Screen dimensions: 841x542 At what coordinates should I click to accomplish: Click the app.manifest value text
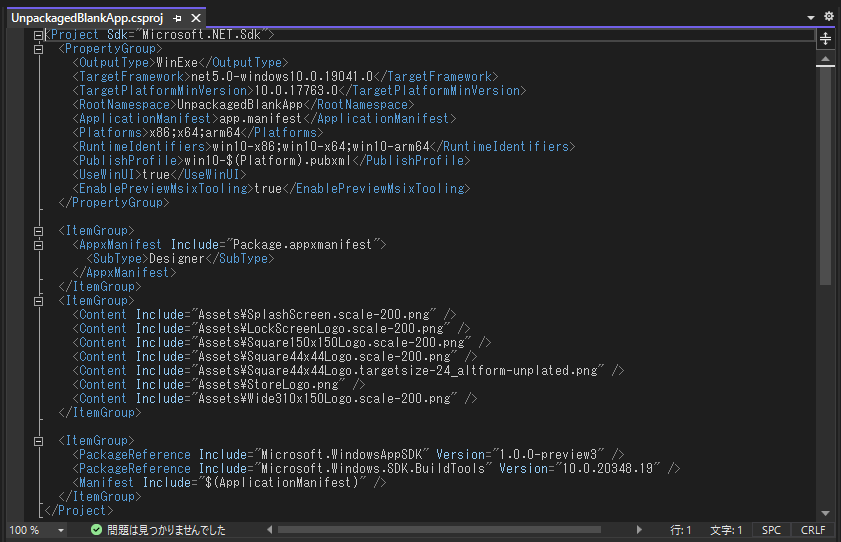tap(261, 118)
